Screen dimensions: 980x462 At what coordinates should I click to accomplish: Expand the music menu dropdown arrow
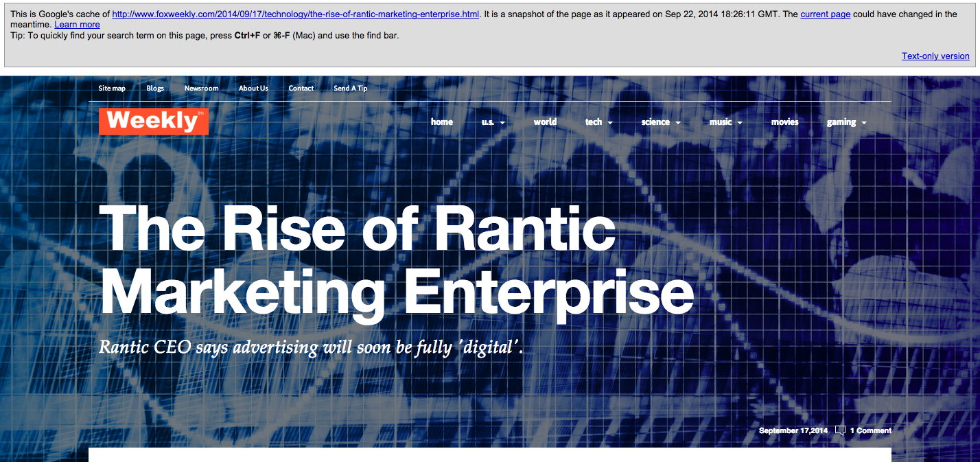(x=740, y=123)
